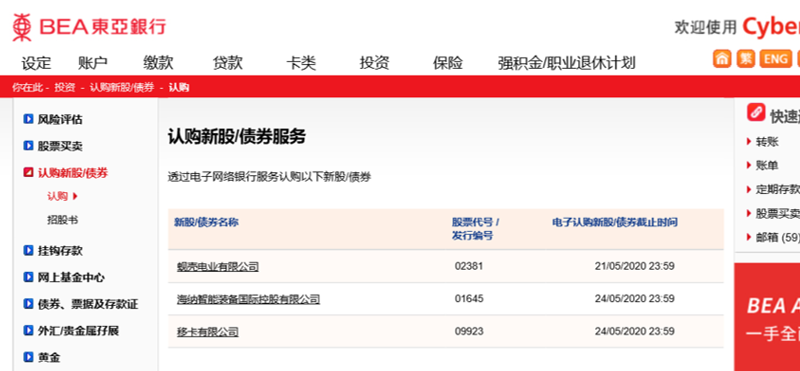Open the 设定 menu
This screenshot has width=800, height=371.
tap(36, 63)
